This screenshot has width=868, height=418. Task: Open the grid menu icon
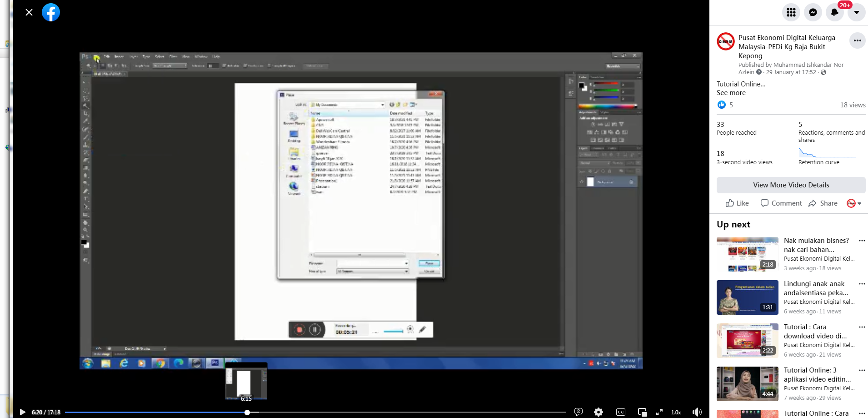pyautogui.click(x=791, y=12)
